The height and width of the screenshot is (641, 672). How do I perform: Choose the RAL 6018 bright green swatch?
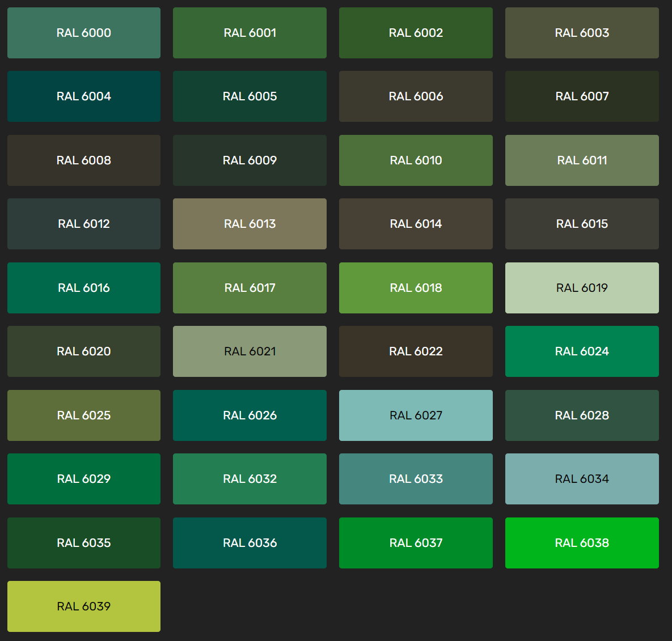[x=416, y=288]
